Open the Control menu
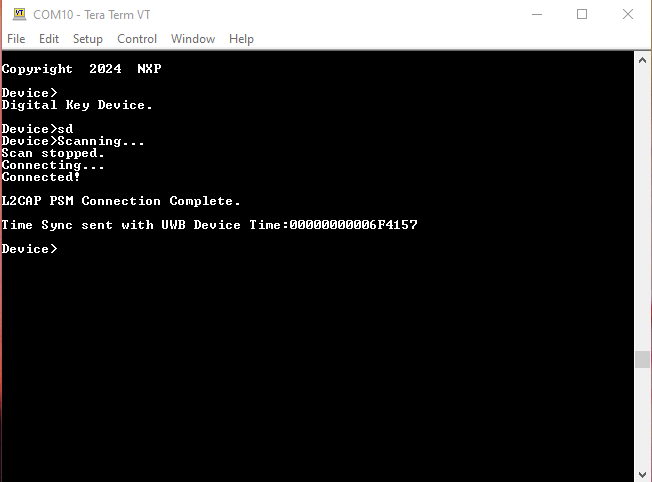 coord(137,39)
